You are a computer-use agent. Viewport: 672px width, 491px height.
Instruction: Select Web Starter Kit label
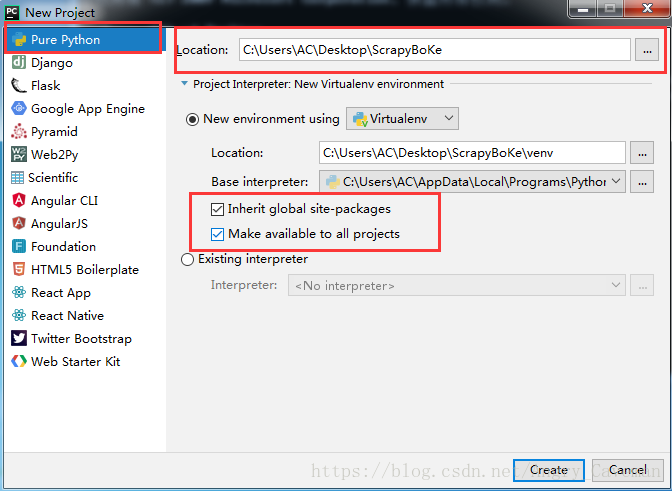(76, 362)
